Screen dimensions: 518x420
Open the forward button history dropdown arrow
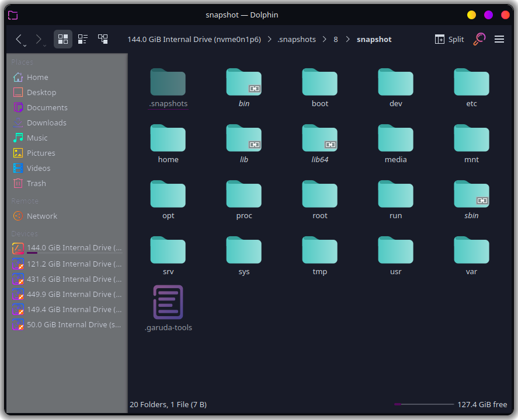click(x=44, y=45)
